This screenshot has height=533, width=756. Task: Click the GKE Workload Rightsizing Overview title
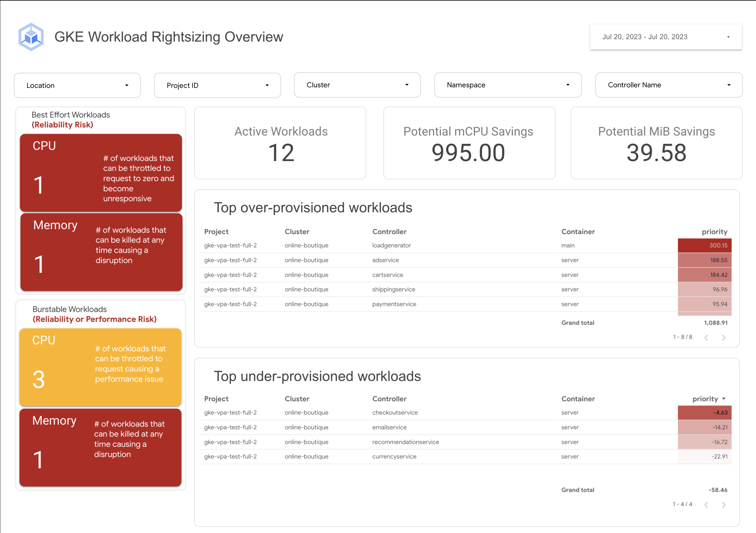tap(169, 37)
